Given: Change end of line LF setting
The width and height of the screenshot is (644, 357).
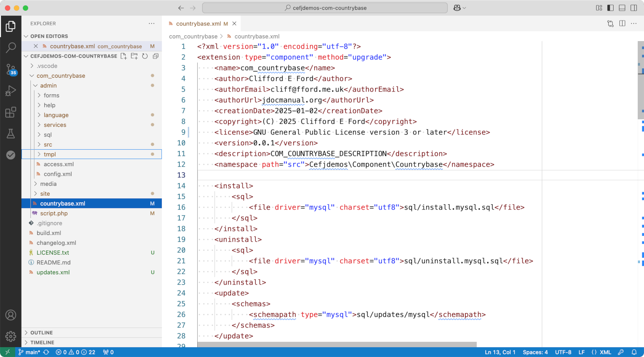Looking at the screenshot, I should [x=581, y=352].
